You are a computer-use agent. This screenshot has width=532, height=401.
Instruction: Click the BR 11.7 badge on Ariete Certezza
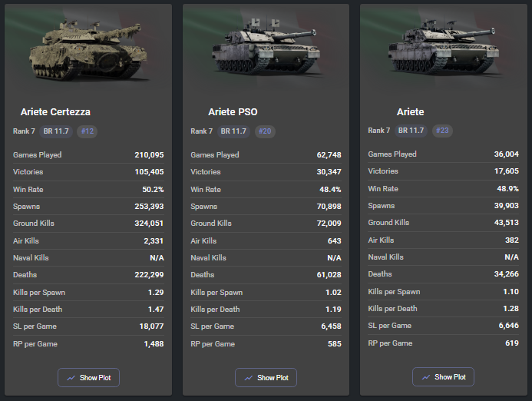tap(56, 131)
